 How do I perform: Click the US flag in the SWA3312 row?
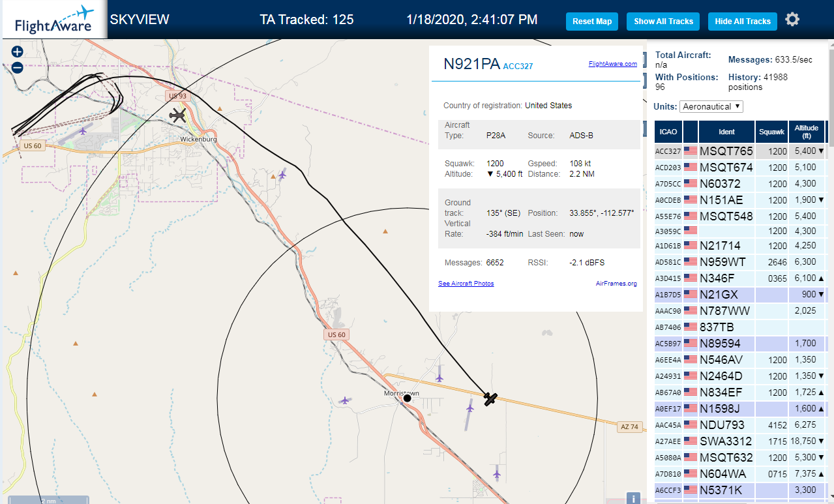(x=691, y=441)
